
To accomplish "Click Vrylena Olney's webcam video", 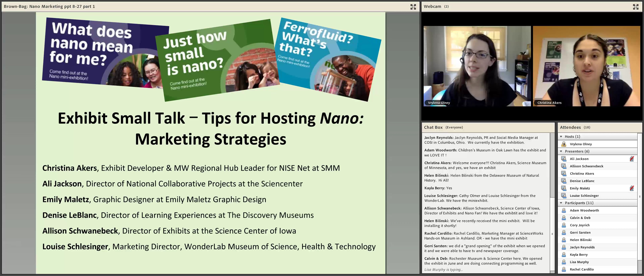I will (477, 66).
